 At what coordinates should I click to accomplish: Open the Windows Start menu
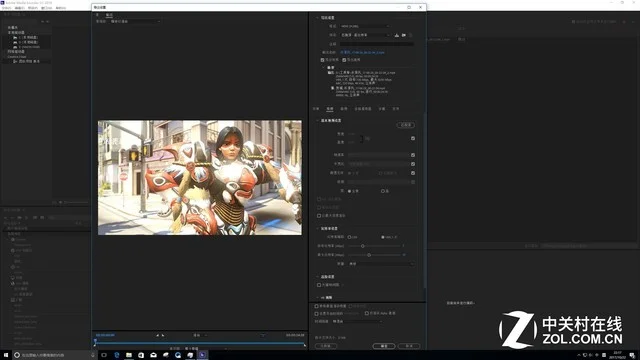(x=6, y=355)
